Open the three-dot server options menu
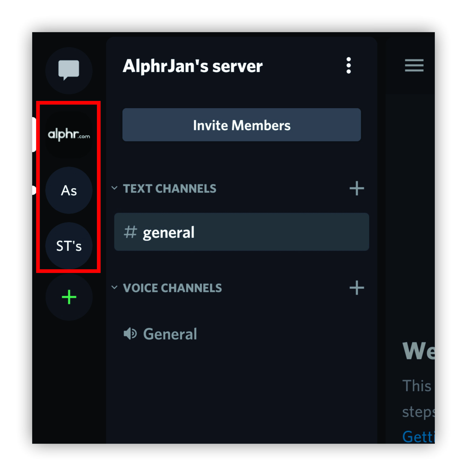The height and width of the screenshot is (476, 467). click(348, 65)
